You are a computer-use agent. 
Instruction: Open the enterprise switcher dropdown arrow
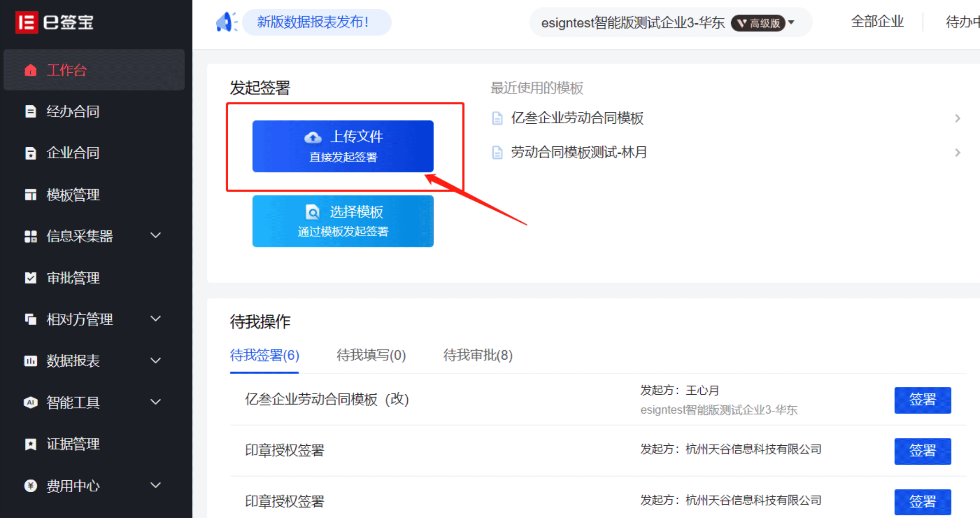pyautogui.click(x=792, y=22)
